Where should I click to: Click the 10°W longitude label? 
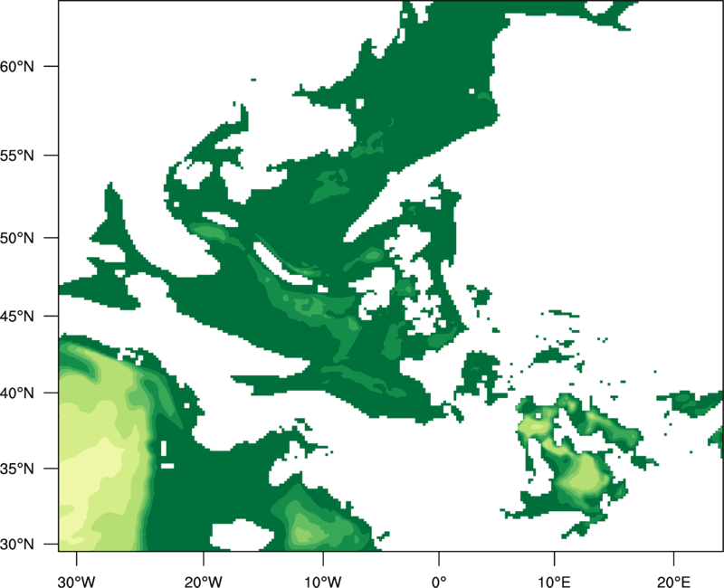(323, 582)
